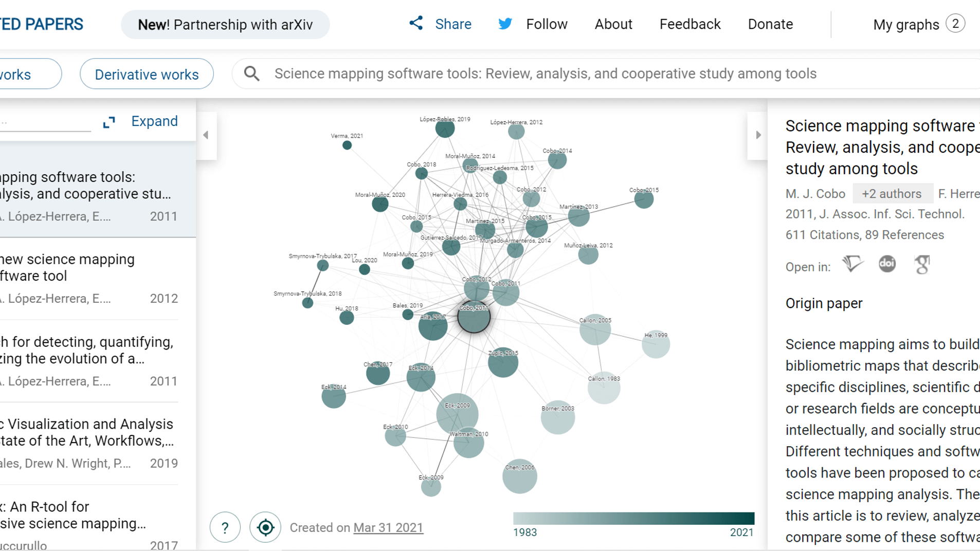Open the Mar 31 2021 link

(388, 528)
